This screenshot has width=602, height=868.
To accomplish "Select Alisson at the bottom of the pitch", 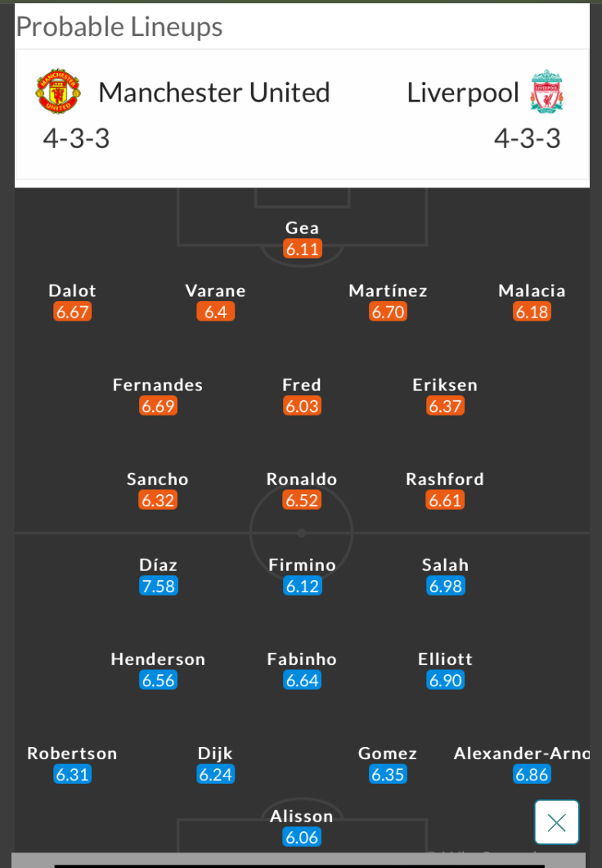I will tap(302, 816).
